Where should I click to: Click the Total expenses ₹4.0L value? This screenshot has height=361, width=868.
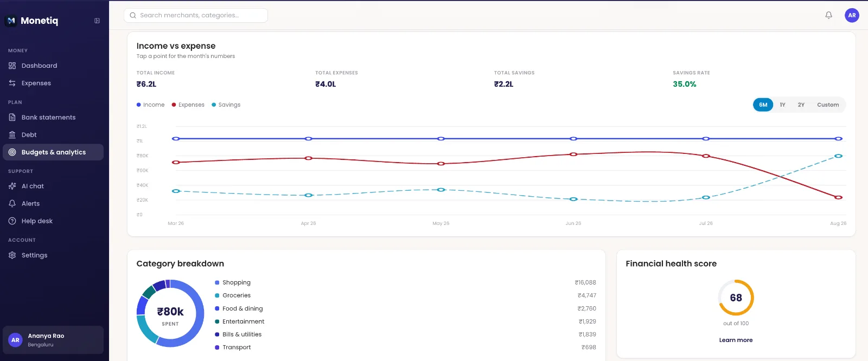coord(325,84)
